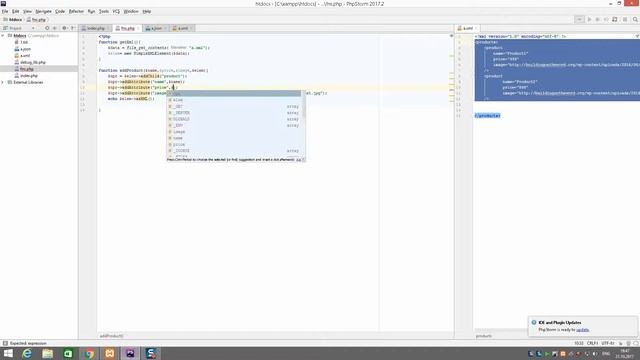This screenshot has width=640, height=360.
Task: Open run configuration dropdown in toolbar
Action: [579, 19]
